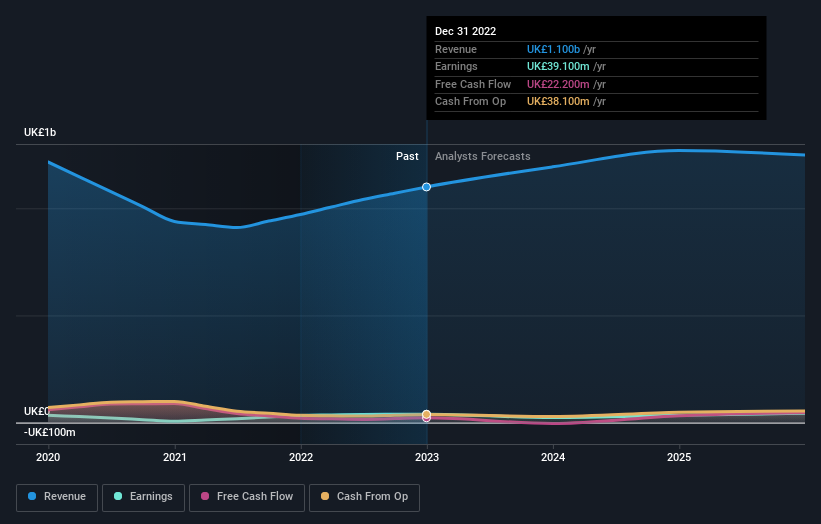Click the 2025 x-axis label
Image resolution: width=821 pixels, height=524 pixels.
point(679,457)
